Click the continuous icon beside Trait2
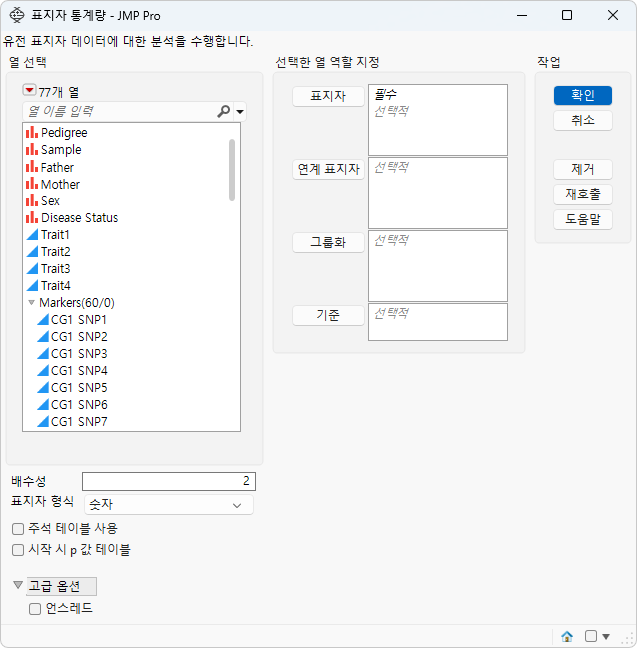The width and height of the screenshot is (637, 648). 32,252
